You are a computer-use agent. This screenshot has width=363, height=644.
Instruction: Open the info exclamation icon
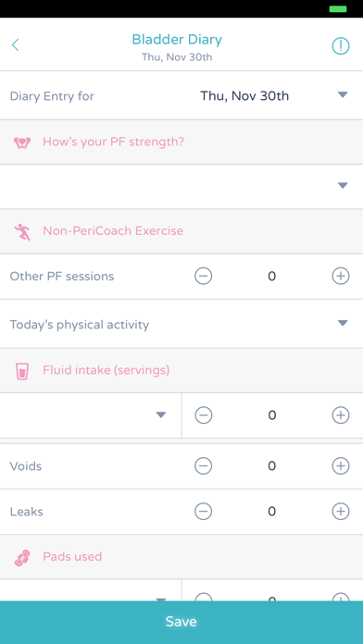click(341, 46)
